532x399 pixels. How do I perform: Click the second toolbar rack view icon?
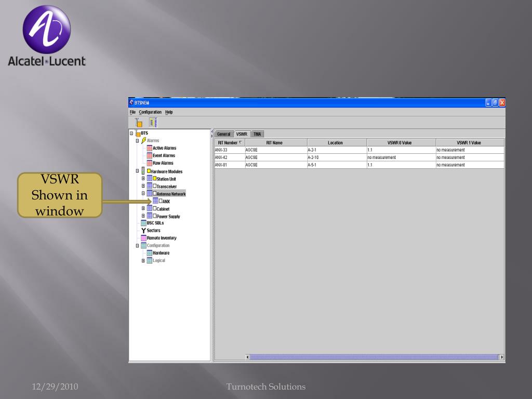153,122
